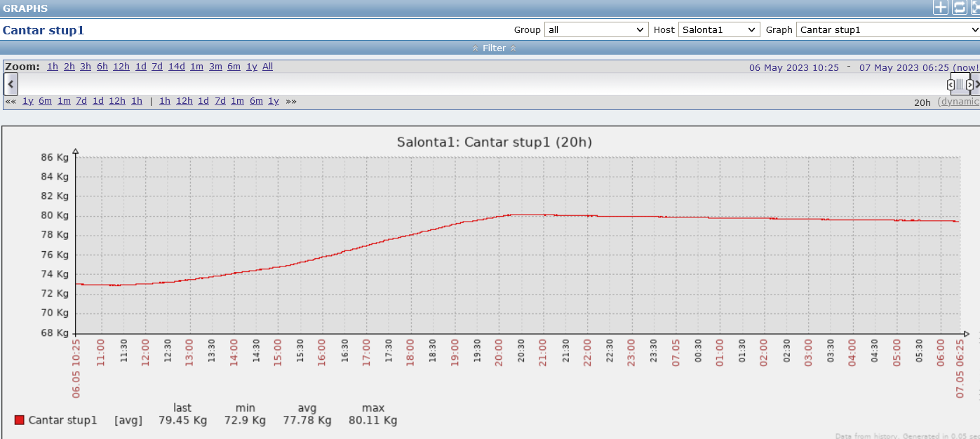This screenshot has height=439, width=980.
Task: Click slider's small right step arrow
Action: (x=970, y=85)
